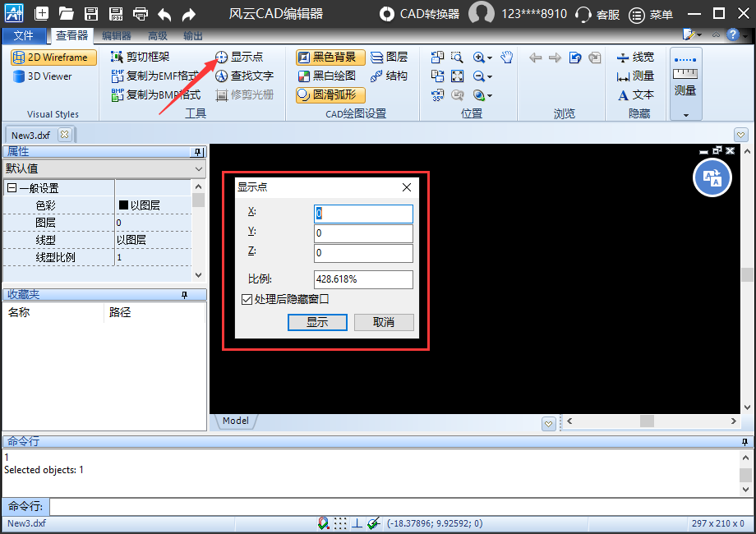
Task: Open the zoom-out dropdown arrow
Action: [x=490, y=76]
